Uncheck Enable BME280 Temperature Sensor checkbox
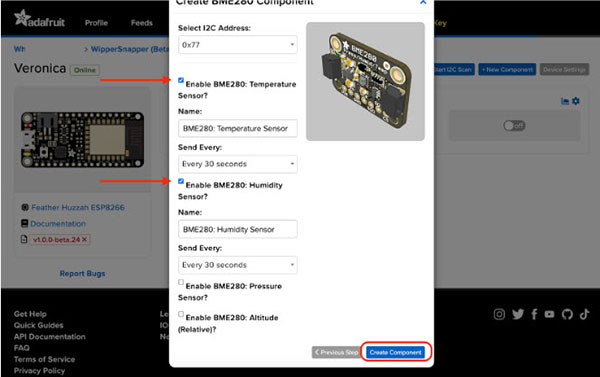Screen dimensions: 600x377 coord(181,80)
